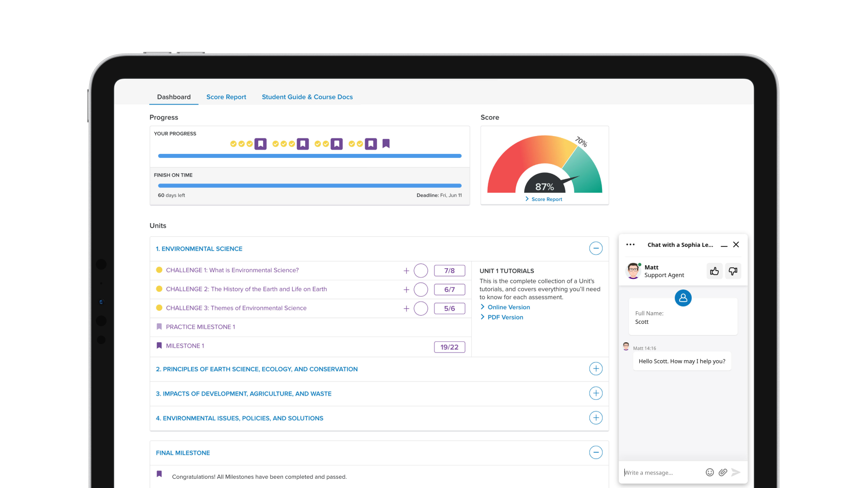Expand Challenge 2 with the plus icon
Image resolution: width=868 pixels, height=488 pixels.
pos(406,290)
